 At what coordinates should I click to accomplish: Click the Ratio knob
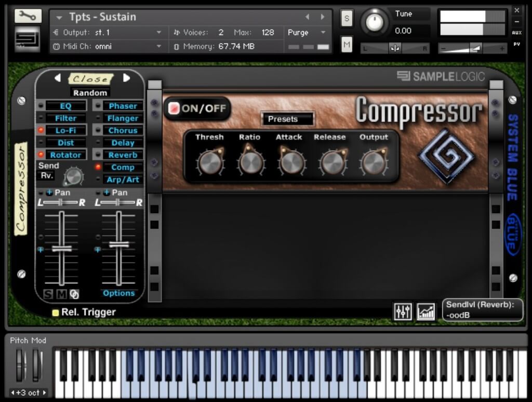coord(250,162)
